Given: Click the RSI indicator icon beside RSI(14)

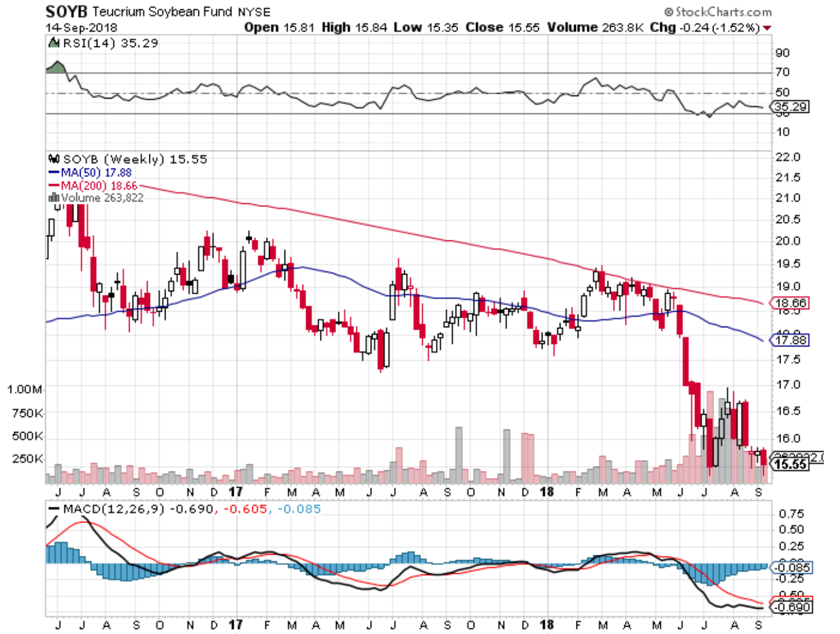Looking at the screenshot, I should point(54,43).
